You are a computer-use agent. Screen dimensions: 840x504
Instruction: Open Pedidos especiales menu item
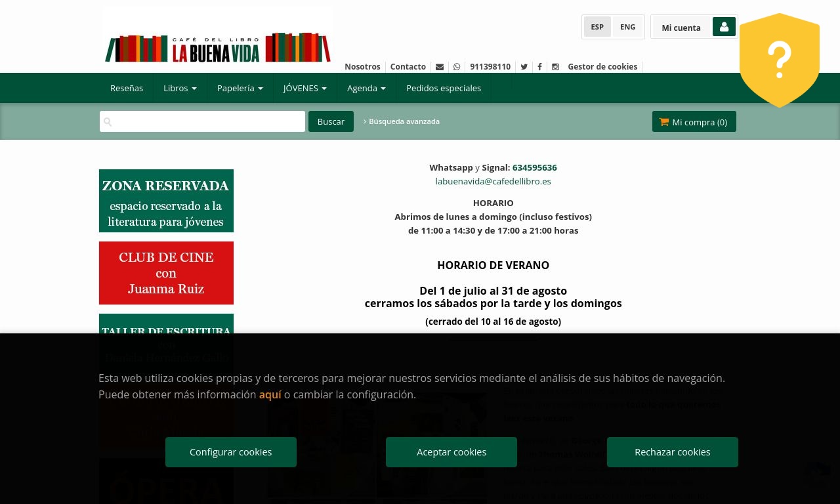coord(444,88)
